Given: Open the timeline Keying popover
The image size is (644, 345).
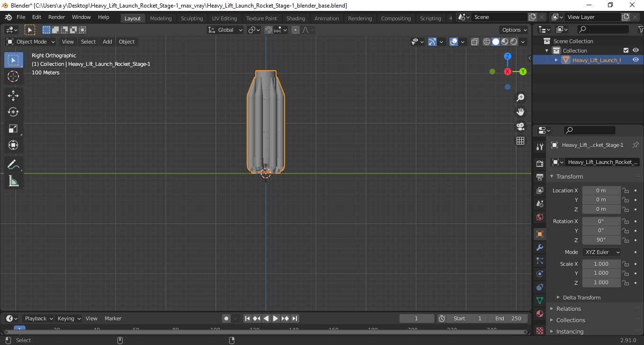Looking at the screenshot, I should point(69,318).
